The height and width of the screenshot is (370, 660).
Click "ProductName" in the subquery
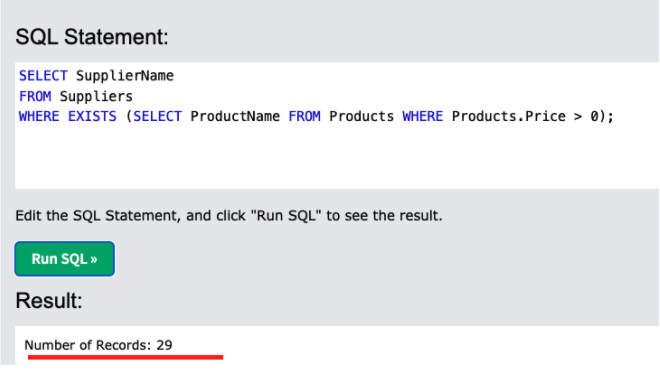pos(235,116)
